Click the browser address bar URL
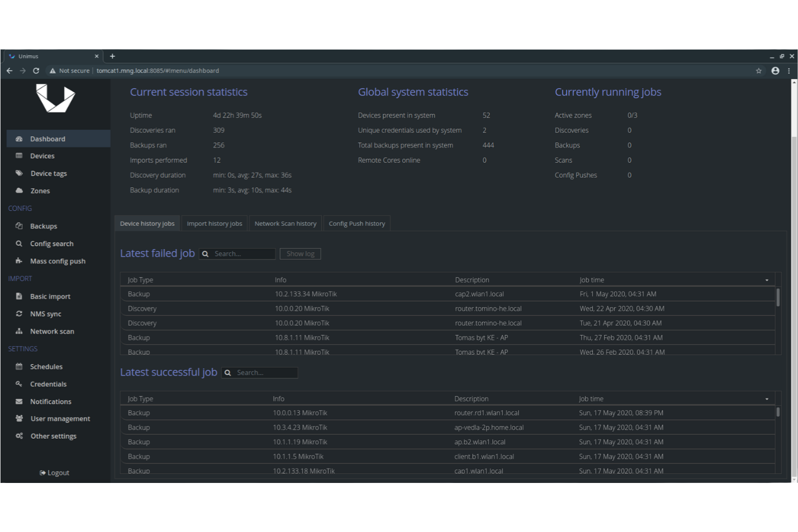 (x=157, y=71)
